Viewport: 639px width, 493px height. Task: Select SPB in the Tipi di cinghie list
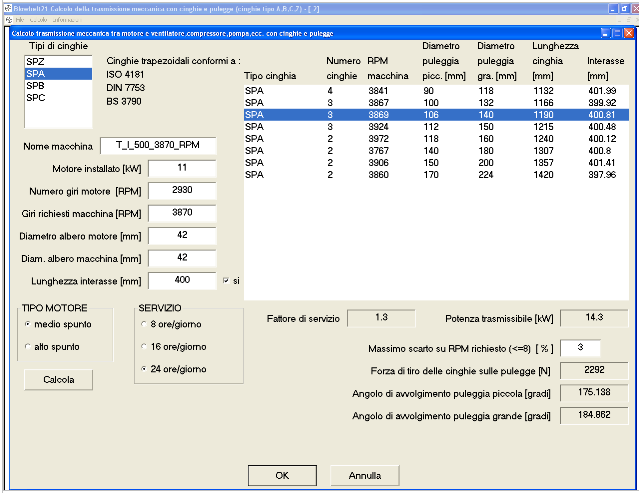(x=35, y=86)
